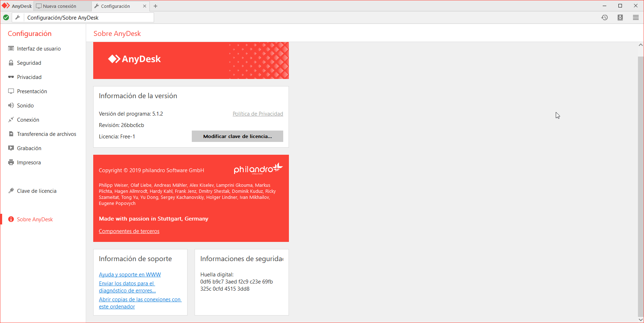Click the Transferencia de archivos file icon
Viewport: 644px width, 323px height.
pos(11,134)
